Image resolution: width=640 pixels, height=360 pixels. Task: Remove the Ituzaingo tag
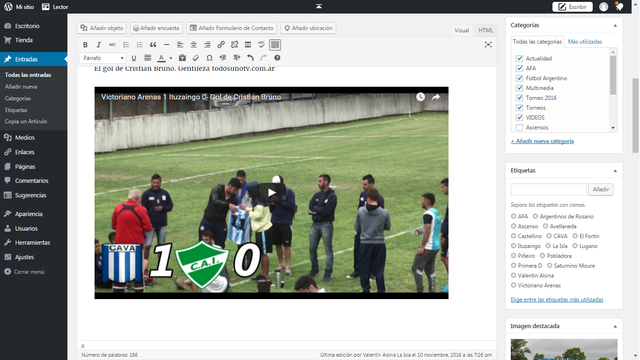513,246
